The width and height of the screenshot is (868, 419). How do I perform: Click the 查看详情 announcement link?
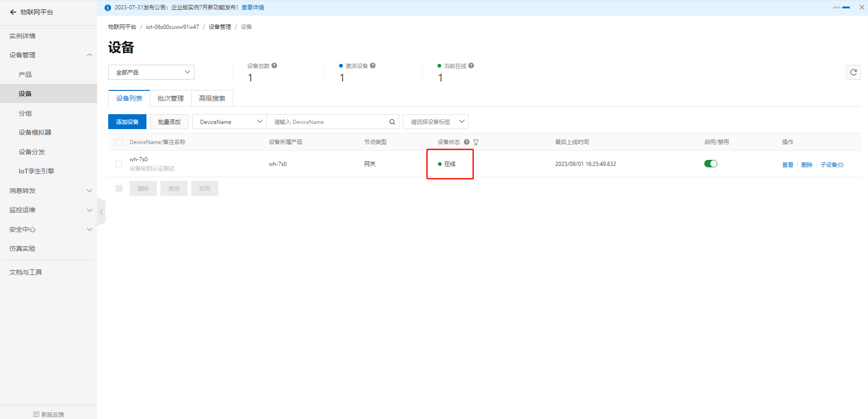(x=252, y=7)
